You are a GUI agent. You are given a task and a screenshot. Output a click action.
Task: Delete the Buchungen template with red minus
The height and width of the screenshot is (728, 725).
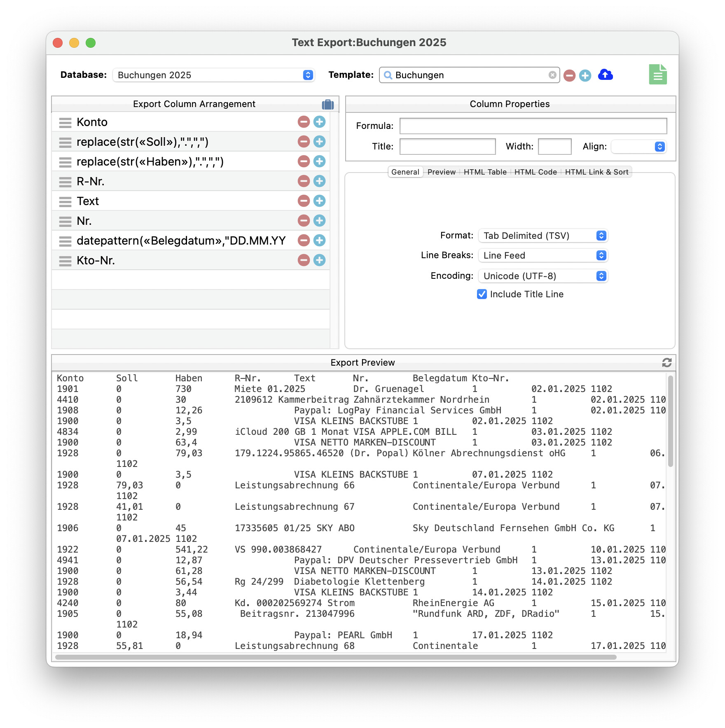click(569, 75)
